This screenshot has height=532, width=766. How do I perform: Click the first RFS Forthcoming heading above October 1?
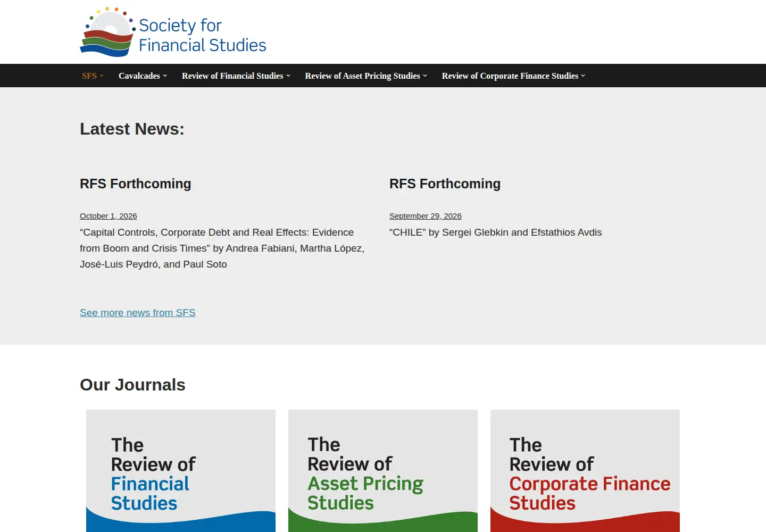pos(136,184)
